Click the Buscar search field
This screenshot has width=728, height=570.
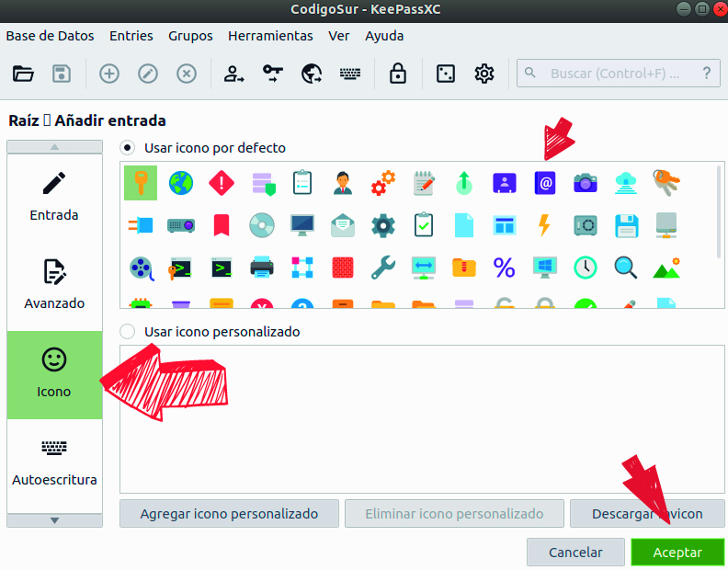tap(619, 74)
